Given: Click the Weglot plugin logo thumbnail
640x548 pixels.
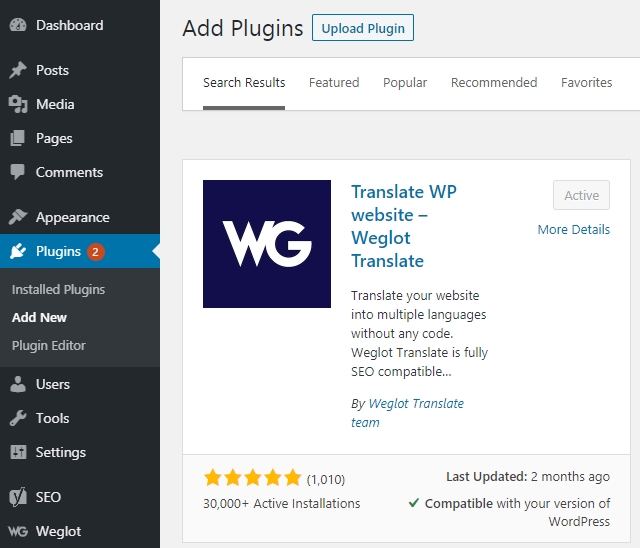Looking at the screenshot, I should [x=267, y=244].
